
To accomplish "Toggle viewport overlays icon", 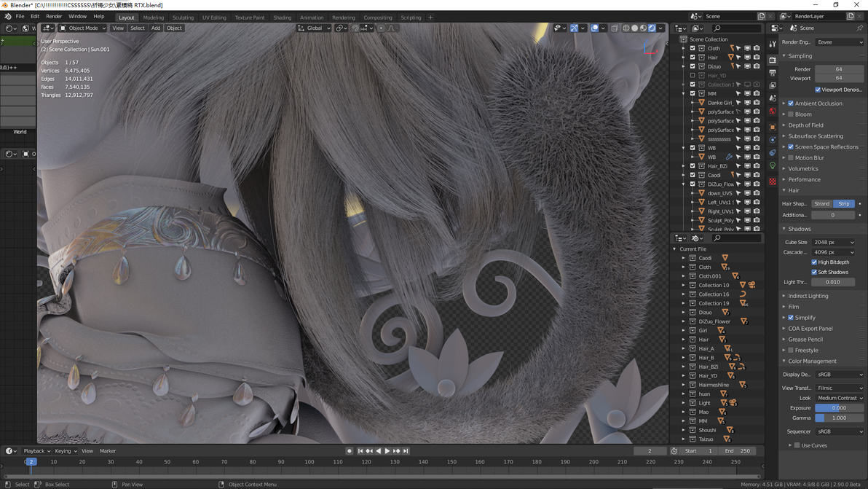I will [x=594, y=28].
